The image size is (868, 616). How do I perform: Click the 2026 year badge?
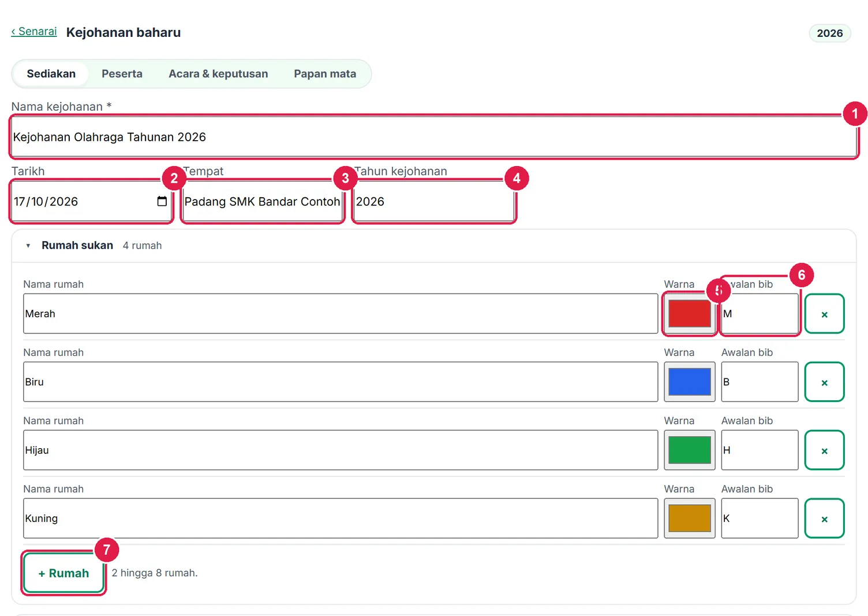(x=830, y=33)
